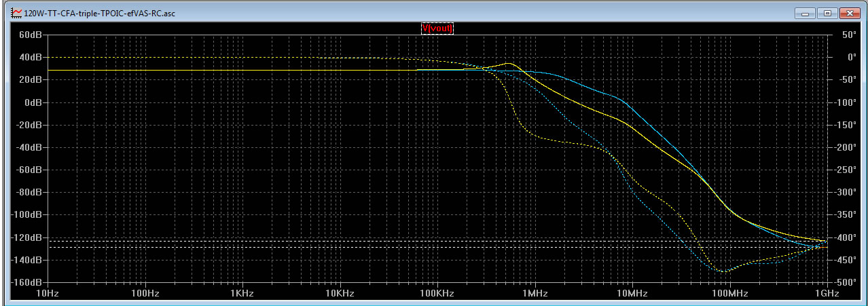The image size is (868, 306).
Task: Click the 10Hz frequency axis label
Action: tap(48, 294)
